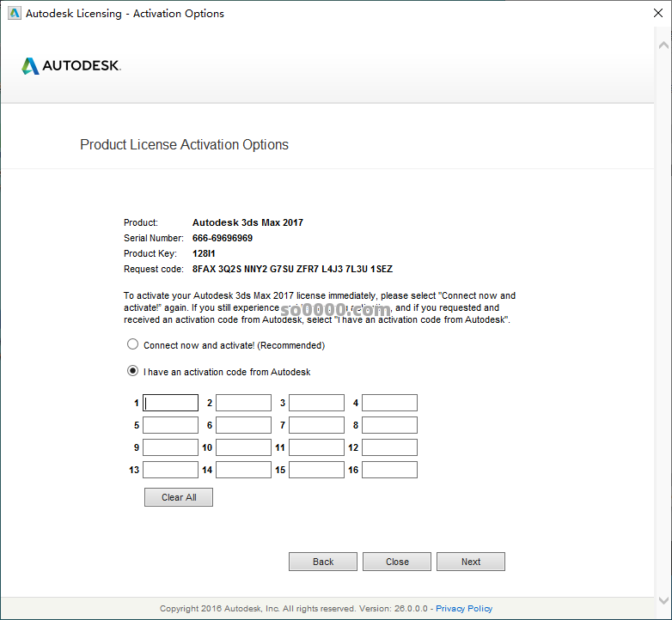Screen dimensions: 672x620
Task: Click activation code input field 16
Action: [389, 470]
